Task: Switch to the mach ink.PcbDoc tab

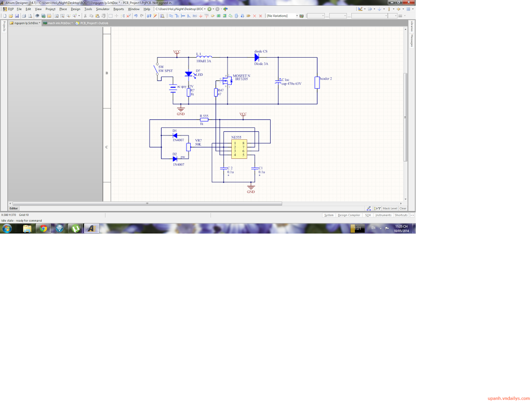Action: tap(58, 23)
